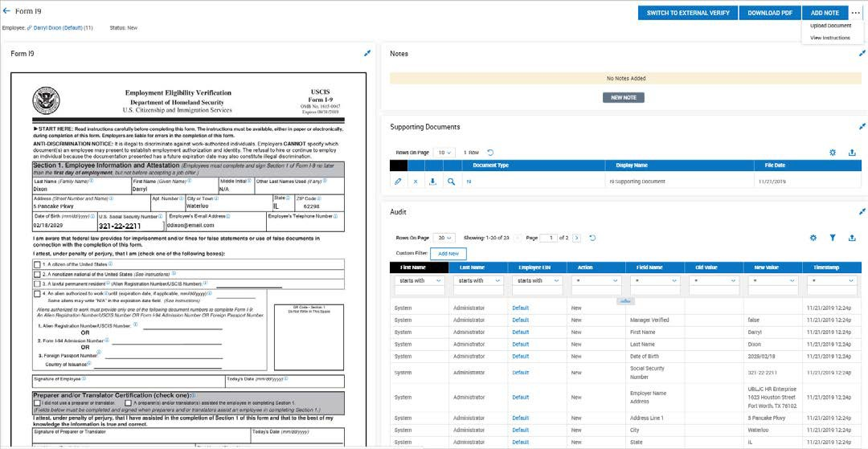Export the Supporting Documents grid

[852, 153]
